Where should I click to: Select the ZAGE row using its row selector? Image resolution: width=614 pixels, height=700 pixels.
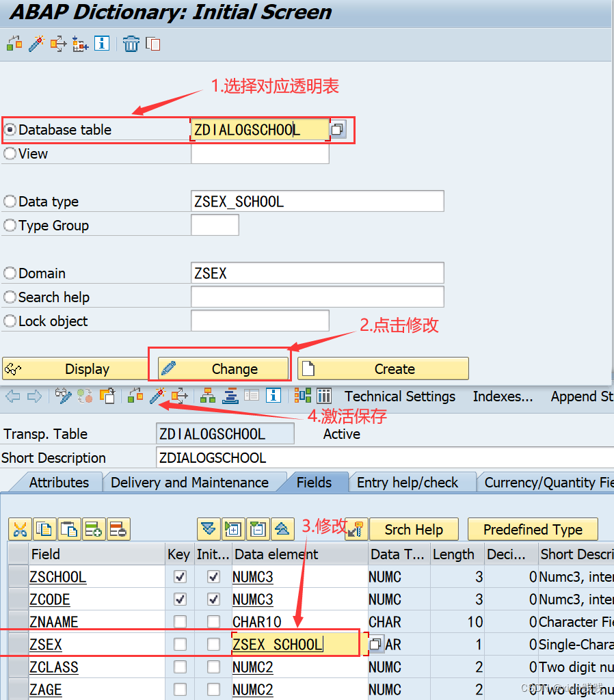(x=18, y=689)
